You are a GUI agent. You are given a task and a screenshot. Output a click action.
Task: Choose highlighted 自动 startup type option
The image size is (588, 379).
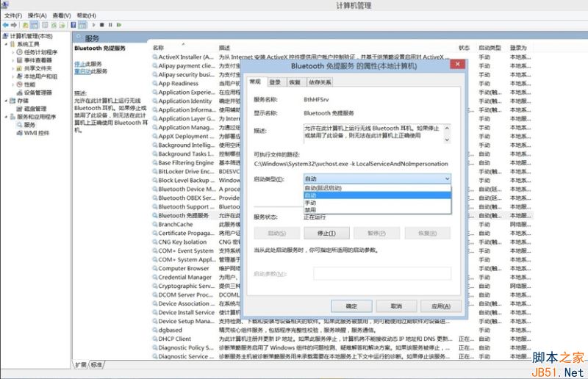377,195
